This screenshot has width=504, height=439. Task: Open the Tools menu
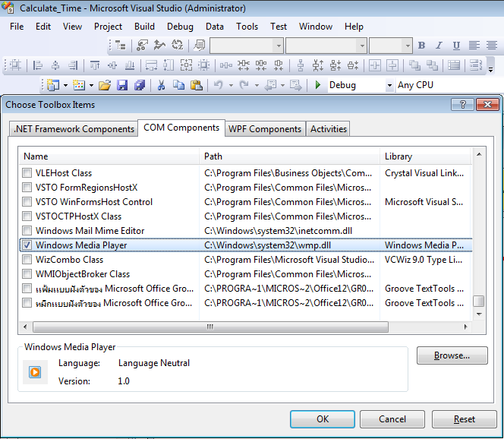click(x=247, y=27)
